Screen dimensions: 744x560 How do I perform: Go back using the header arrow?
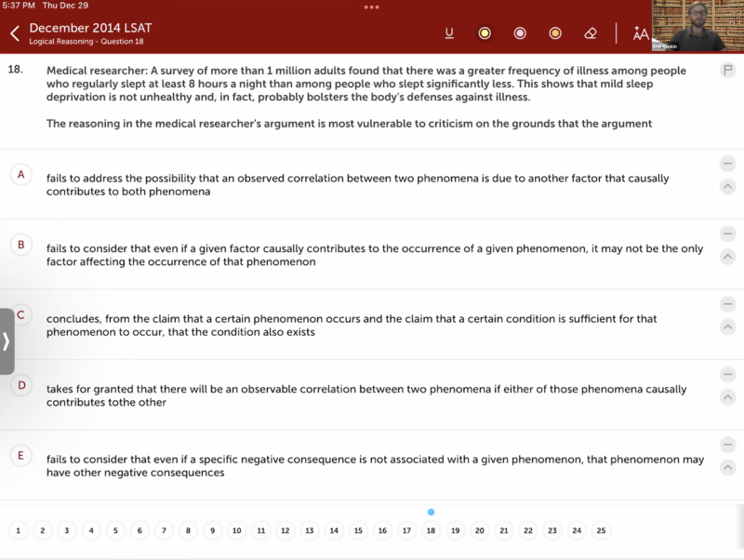click(15, 34)
